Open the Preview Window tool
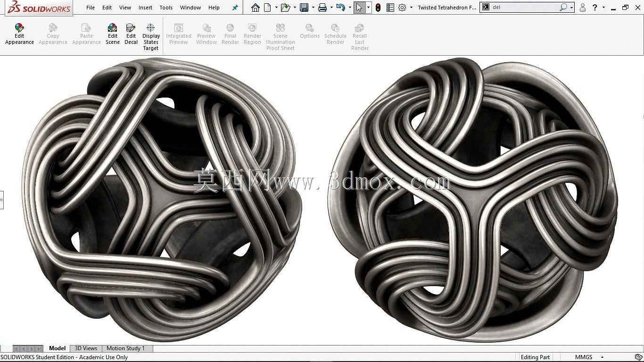Screen dimensions: 644x362 pos(206,34)
